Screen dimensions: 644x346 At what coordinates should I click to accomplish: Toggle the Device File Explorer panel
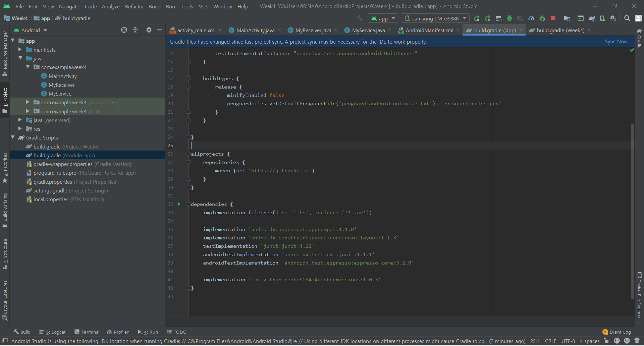pyautogui.click(x=639, y=295)
